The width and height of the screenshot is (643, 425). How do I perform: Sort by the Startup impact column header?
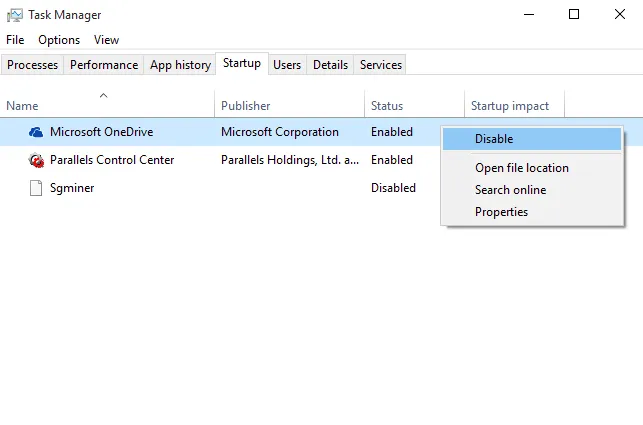point(515,106)
